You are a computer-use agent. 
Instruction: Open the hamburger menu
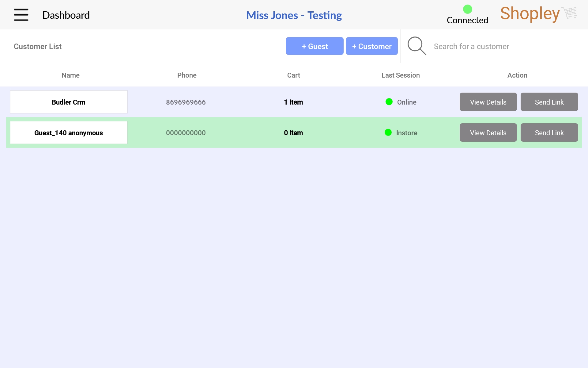[21, 15]
